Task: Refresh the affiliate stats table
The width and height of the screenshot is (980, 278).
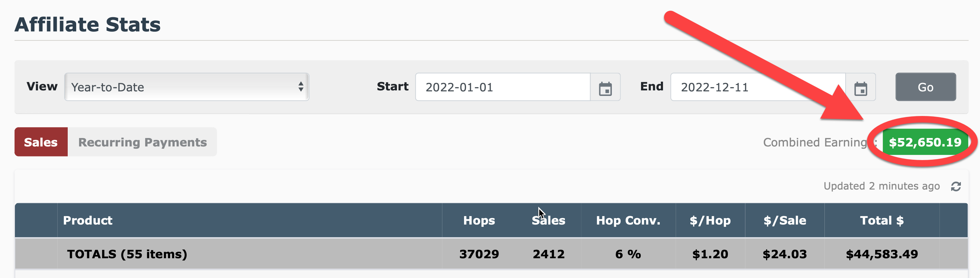Action: pyautogui.click(x=956, y=186)
